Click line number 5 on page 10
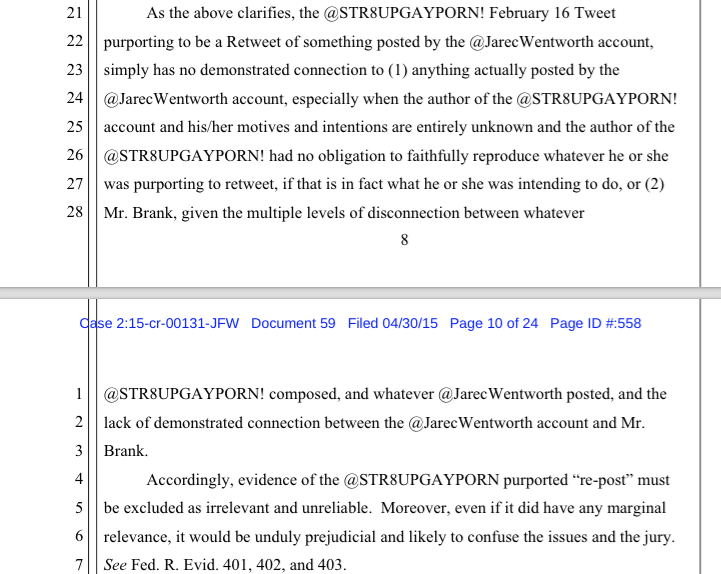Viewport: 721px width, 574px height. click(x=79, y=508)
